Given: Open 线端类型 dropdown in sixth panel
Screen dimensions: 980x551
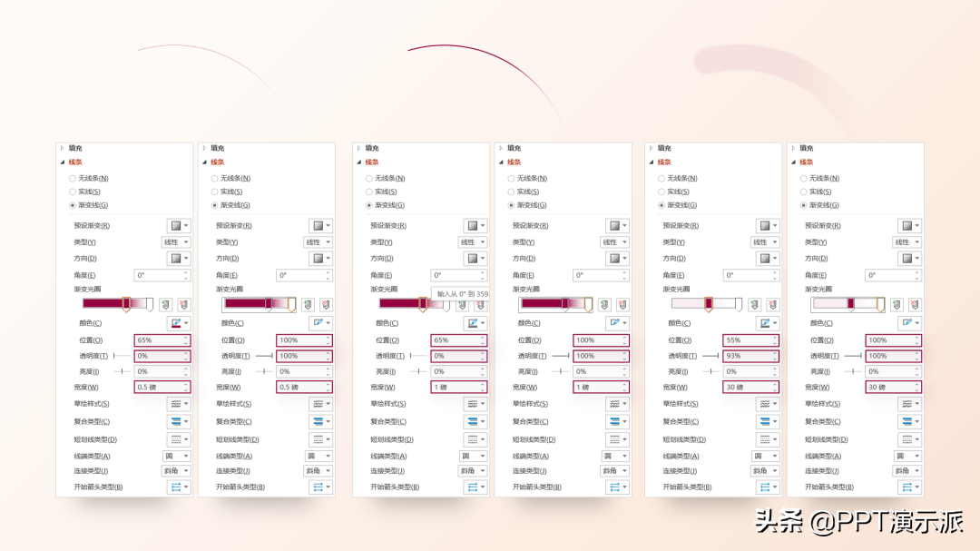Looking at the screenshot, I should coord(907,456).
